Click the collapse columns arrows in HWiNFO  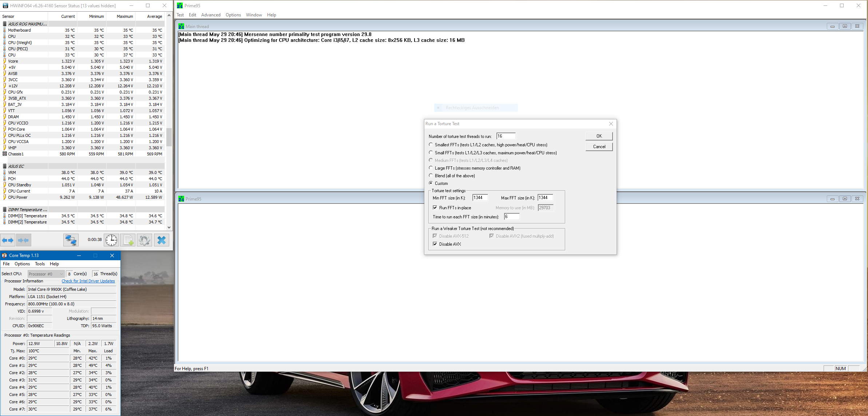[23, 240]
